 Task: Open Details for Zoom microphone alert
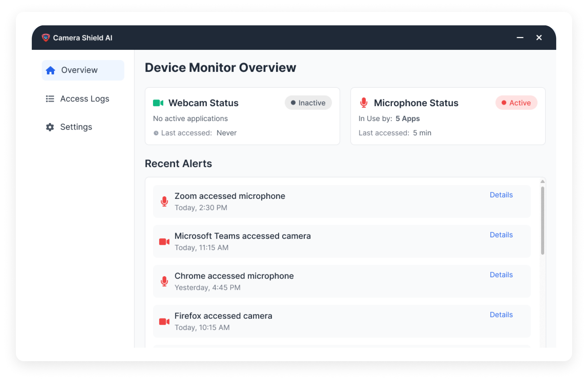click(x=501, y=195)
